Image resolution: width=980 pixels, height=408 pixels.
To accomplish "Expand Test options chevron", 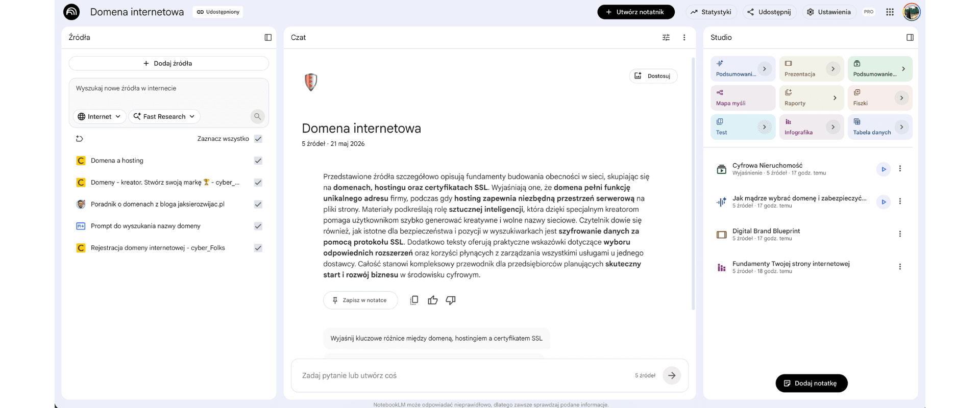I will pos(764,127).
